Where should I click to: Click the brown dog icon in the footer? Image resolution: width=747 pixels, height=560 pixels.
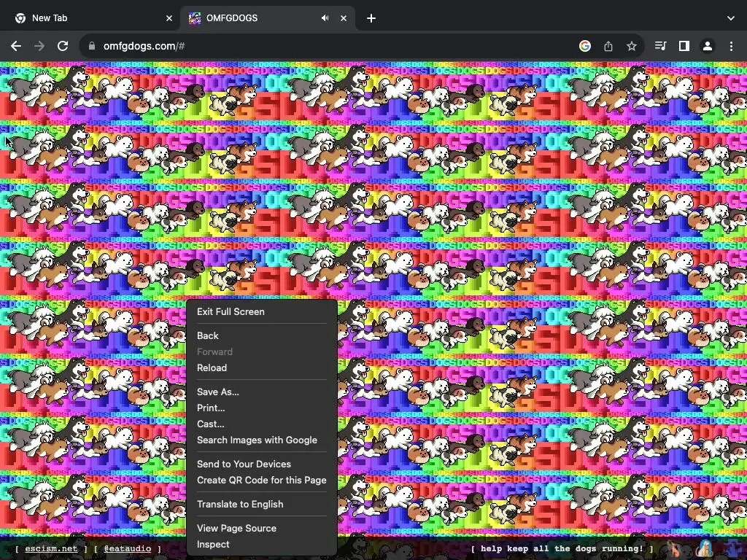(676, 548)
